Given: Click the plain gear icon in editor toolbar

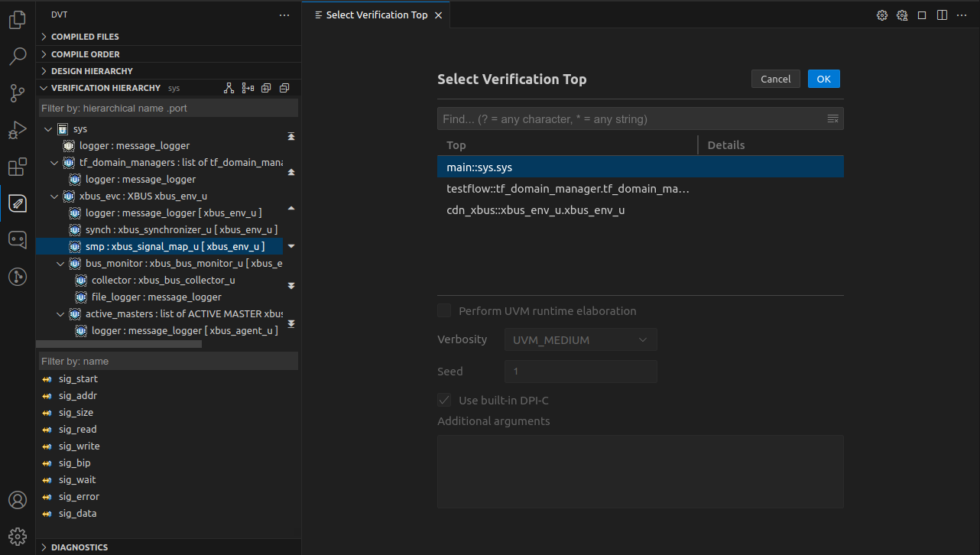Looking at the screenshot, I should click(x=881, y=15).
